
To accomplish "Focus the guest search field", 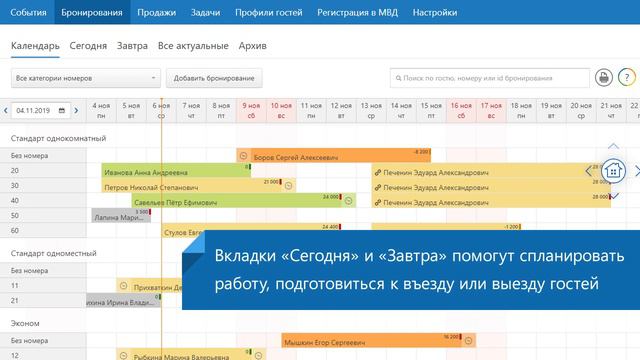I will tap(489, 78).
